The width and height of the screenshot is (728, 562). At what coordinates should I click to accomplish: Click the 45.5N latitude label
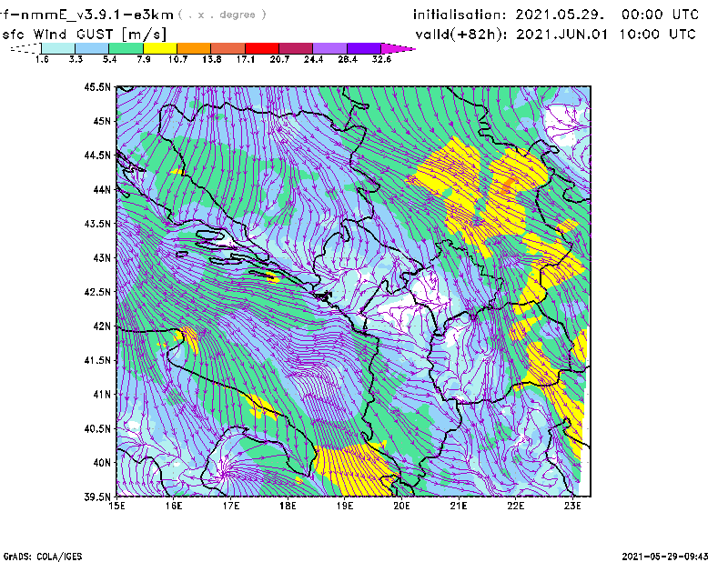click(97, 86)
